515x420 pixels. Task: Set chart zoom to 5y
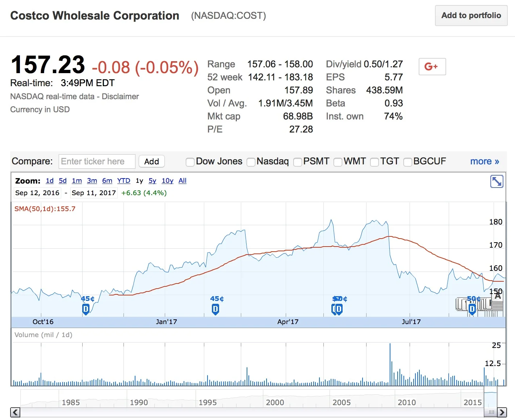pos(152,181)
